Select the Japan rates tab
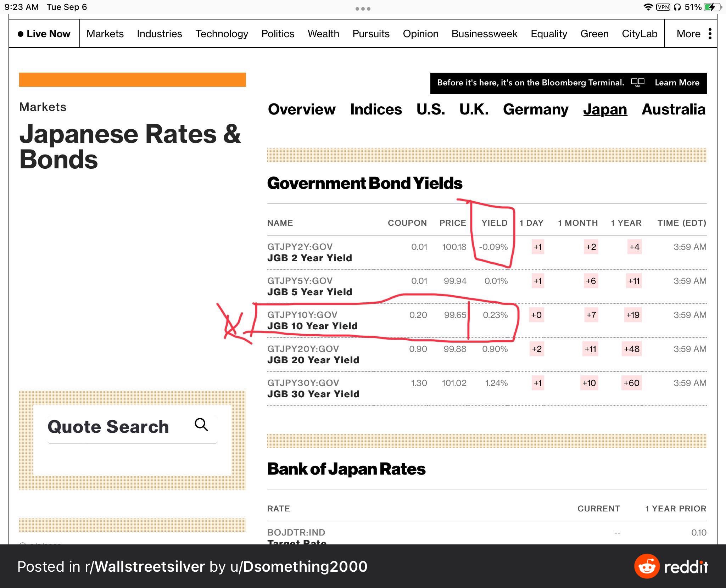The width and height of the screenshot is (726, 588). coord(605,110)
